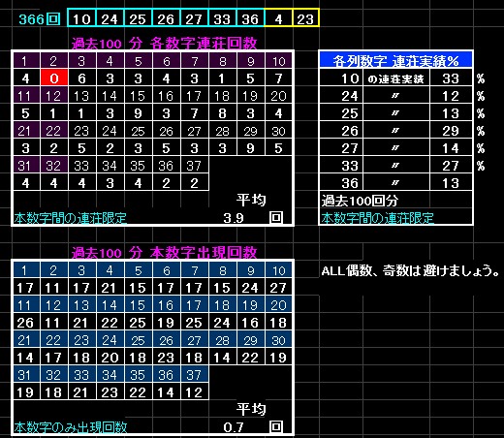Click the 29 percent value for number 26
Image resolution: width=504 pixels, height=438 pixels.
coord(451,131)
